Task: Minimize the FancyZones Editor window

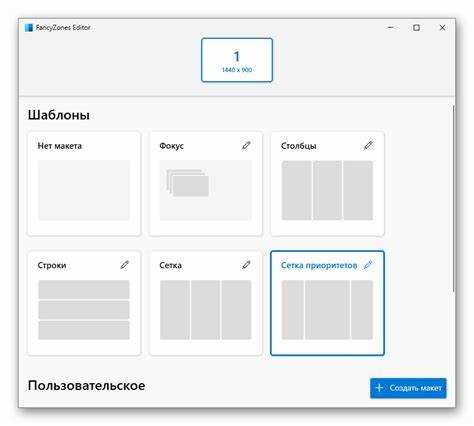Action: tap(391, 28)
